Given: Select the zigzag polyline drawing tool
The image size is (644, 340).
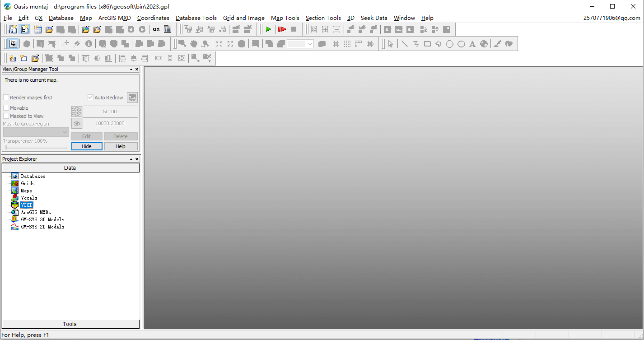Looking at the screenshot, I should coord(416,44).
